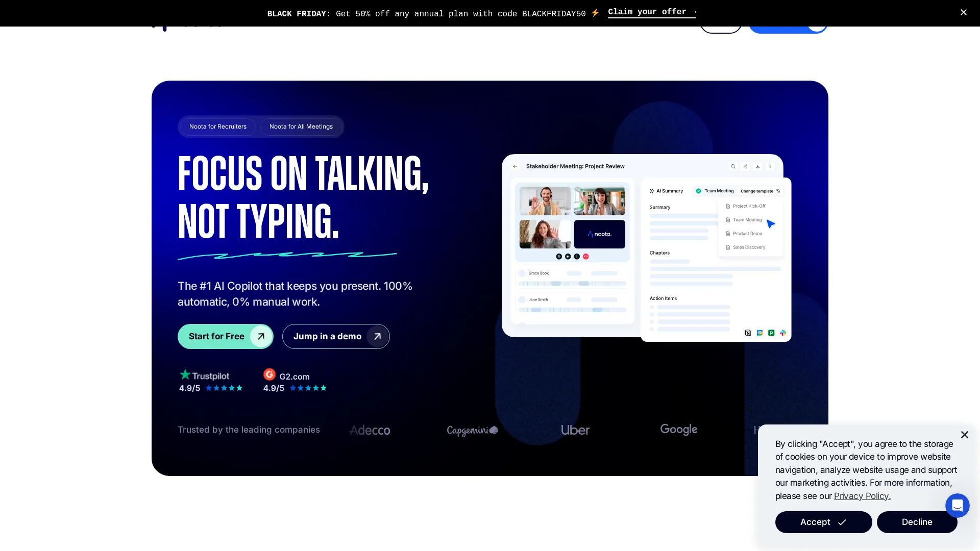Open the Claim your offer link
This screenshot has width=980, height=551.
651,12
